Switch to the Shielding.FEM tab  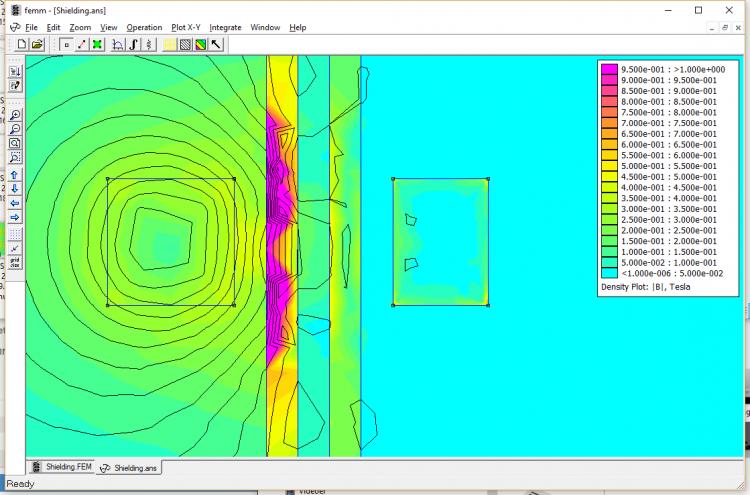[62, 467]
